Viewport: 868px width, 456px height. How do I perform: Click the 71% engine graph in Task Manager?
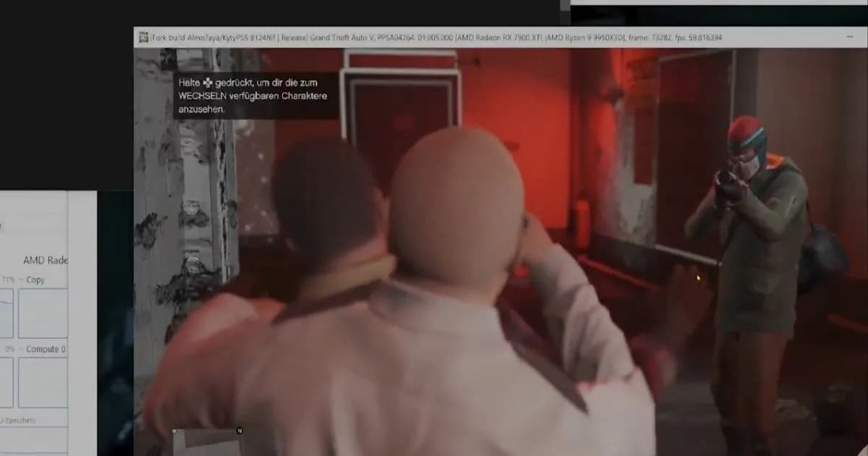point(7,313)
